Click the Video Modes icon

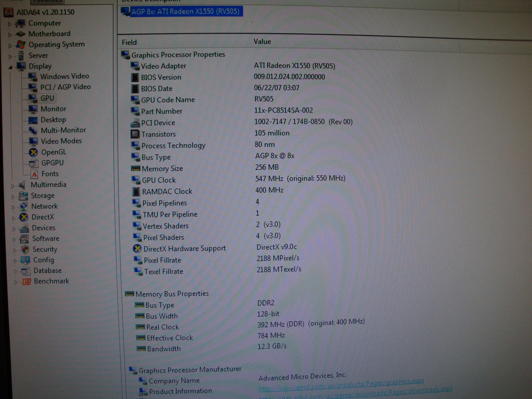coord(33,141)
